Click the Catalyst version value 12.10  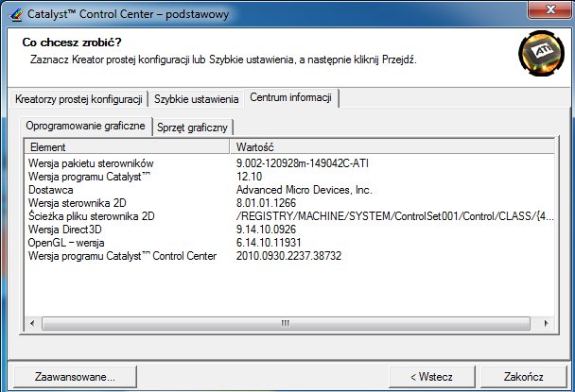point(249,177)
